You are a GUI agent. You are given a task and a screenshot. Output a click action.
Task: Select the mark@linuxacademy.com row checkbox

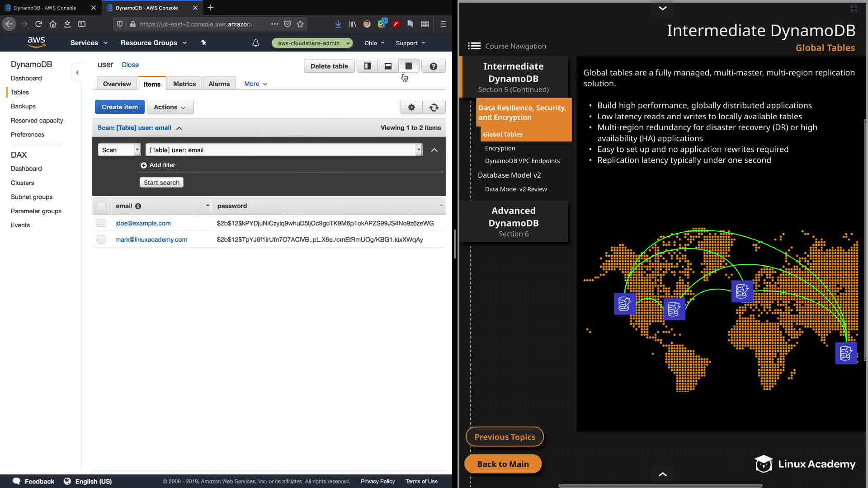[101, 239]
